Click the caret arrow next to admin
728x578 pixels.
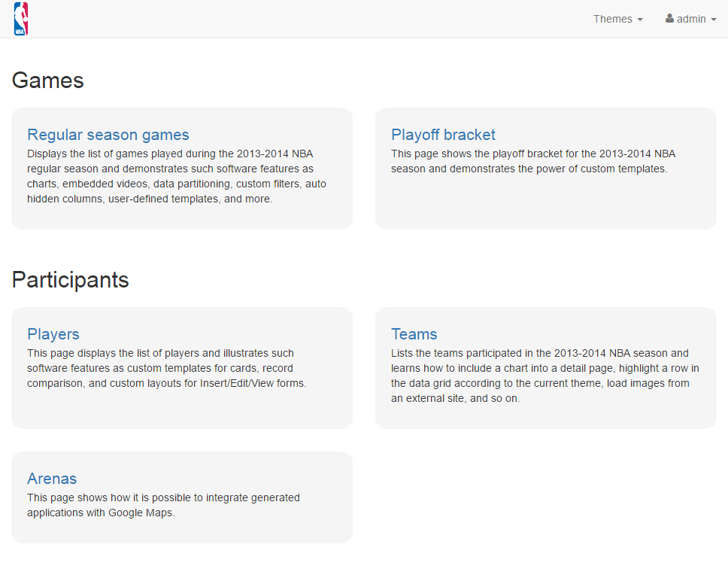pos(713,20)
